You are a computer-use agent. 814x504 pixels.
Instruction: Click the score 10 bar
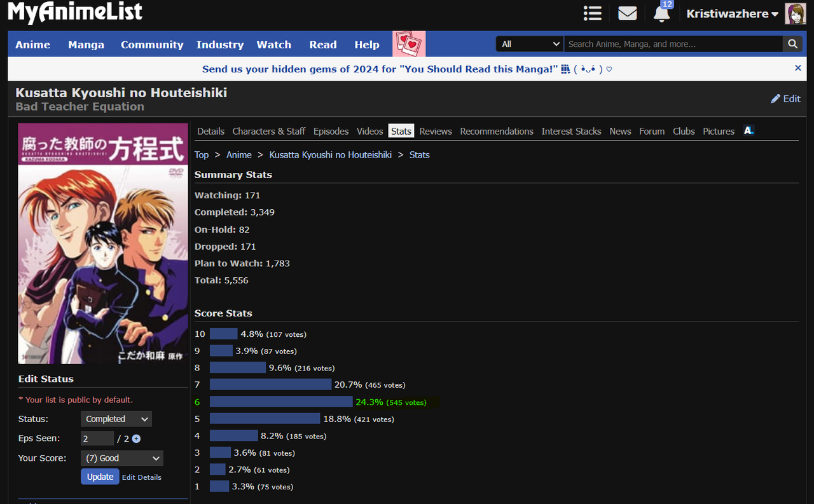(224, 334)
